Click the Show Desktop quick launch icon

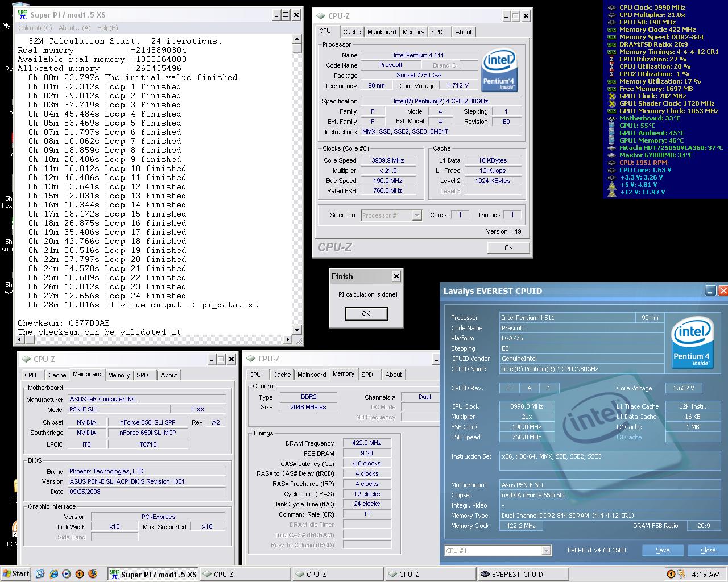pos(41,574)
